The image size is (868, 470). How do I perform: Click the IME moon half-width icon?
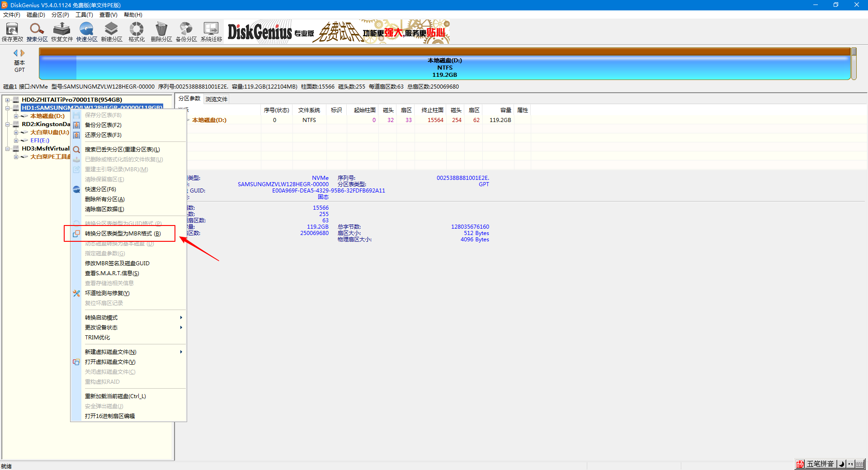click(842, 464)
